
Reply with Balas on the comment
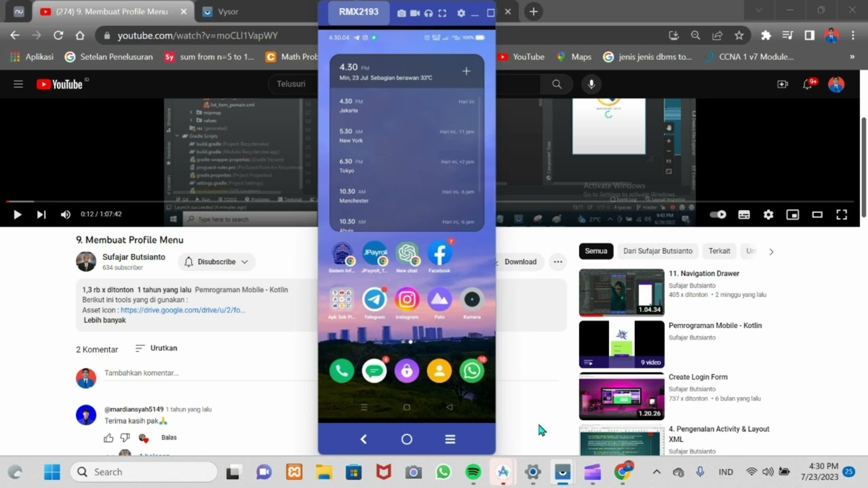click(169, 438)
